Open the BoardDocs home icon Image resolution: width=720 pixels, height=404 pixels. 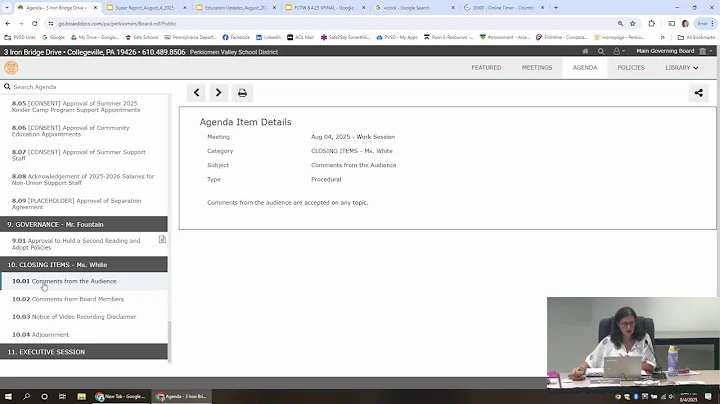point(585,51)
